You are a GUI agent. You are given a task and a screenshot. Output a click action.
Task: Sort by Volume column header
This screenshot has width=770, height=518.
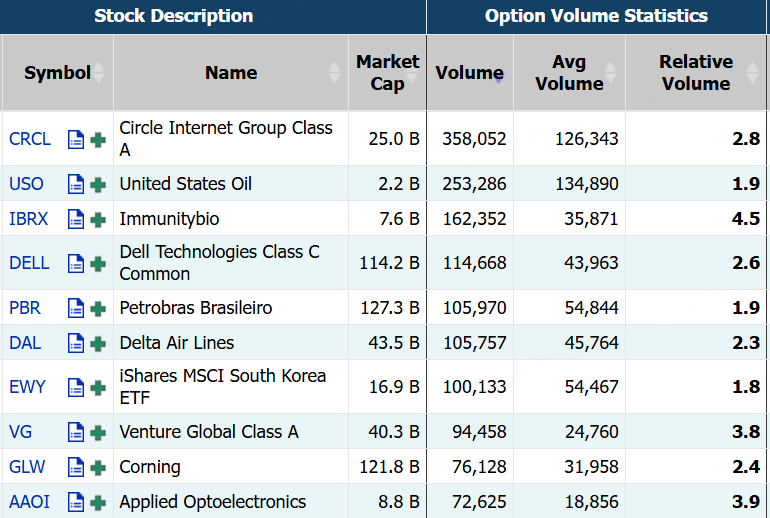(469, 73)
